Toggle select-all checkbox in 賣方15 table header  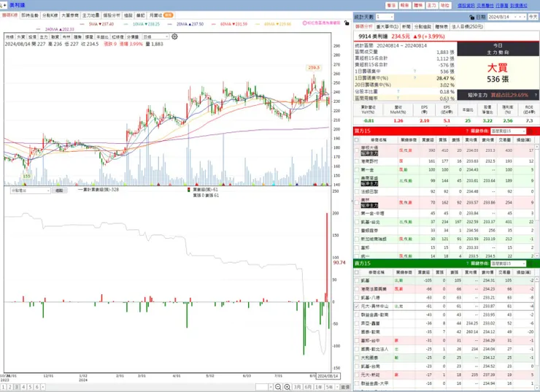pos(357,272)
